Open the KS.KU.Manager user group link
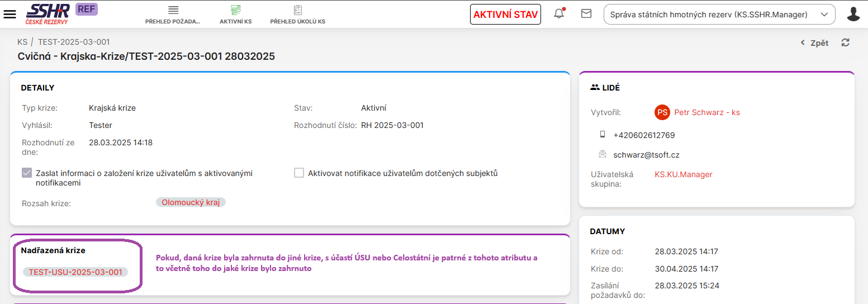Screen dimensions: 868x304 click(683, 174)
